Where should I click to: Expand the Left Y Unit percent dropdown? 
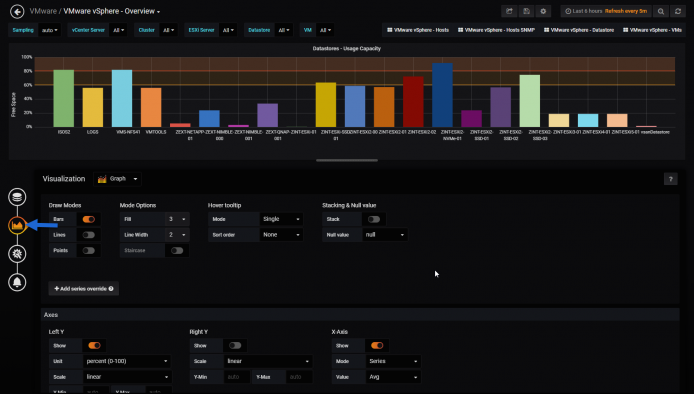click(127, 361)
